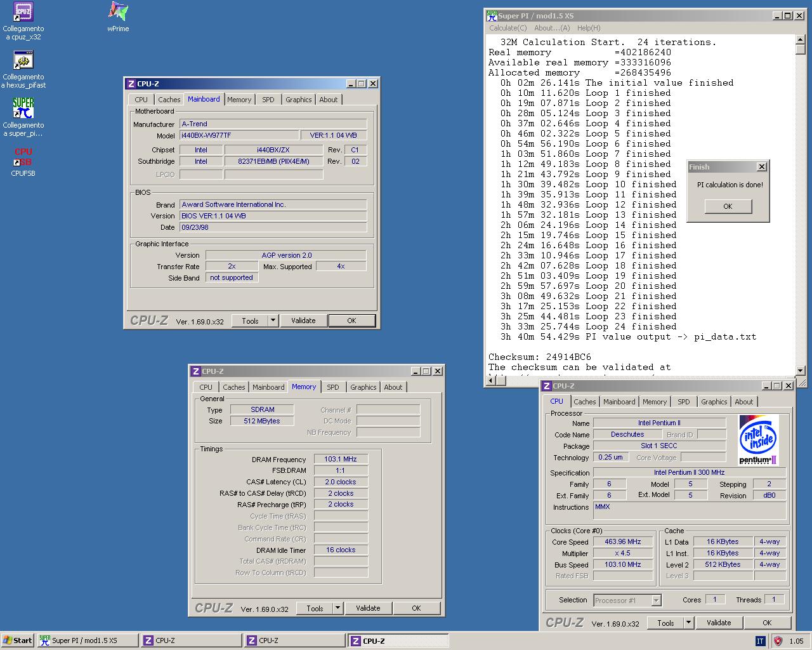
Task: Open SPD tab in CPU window
Action: tap(684, 402)
